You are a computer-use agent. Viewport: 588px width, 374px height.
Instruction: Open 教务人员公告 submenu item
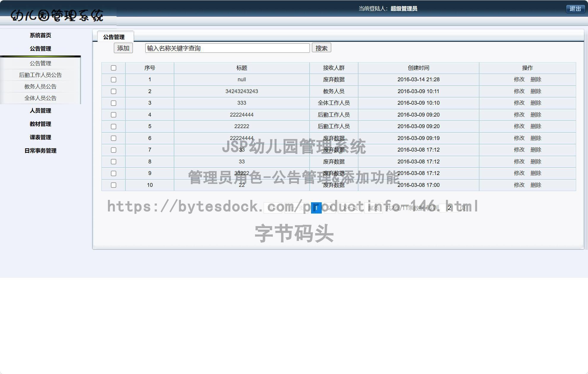click(40, 87)
